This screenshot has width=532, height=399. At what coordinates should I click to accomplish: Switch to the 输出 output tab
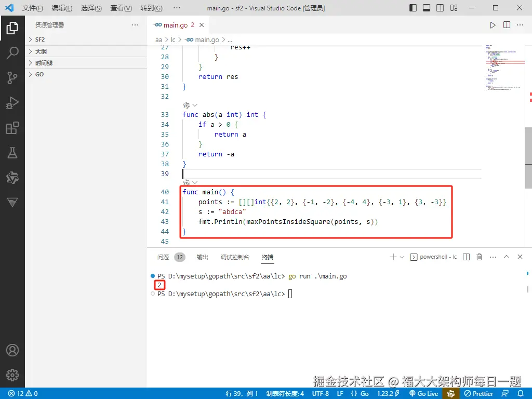pos(202,257)
